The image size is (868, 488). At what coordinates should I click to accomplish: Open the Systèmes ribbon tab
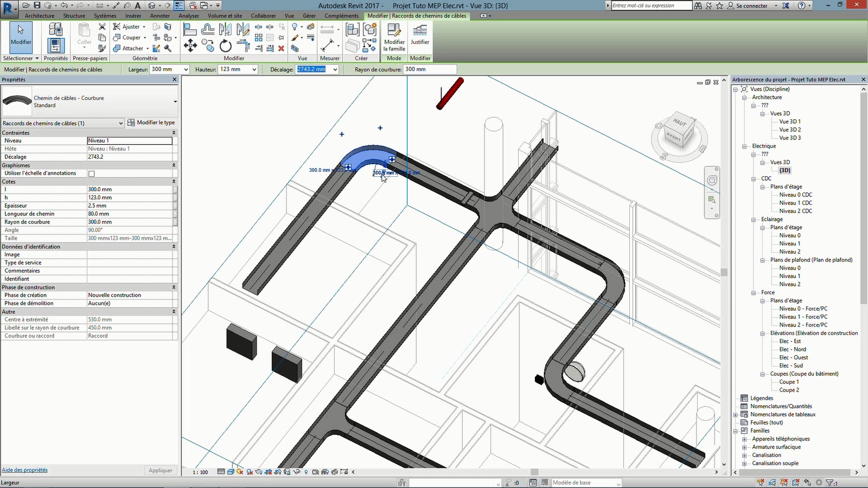click(x=105, y=16)
